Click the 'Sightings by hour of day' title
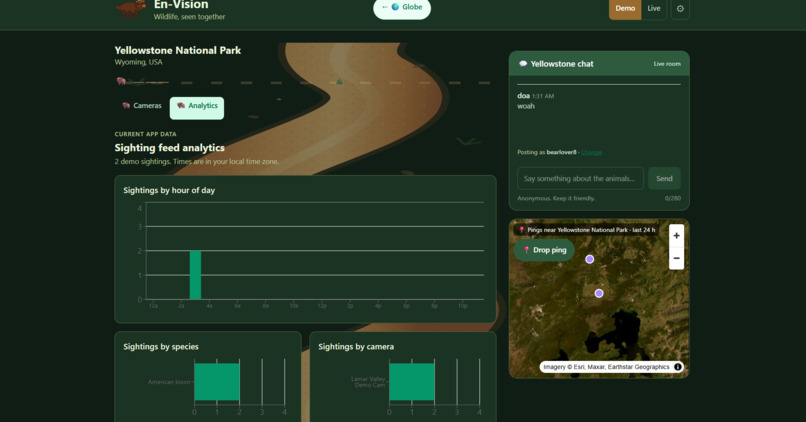This screenshot has height=422, width=806. [x=169, y=190]
